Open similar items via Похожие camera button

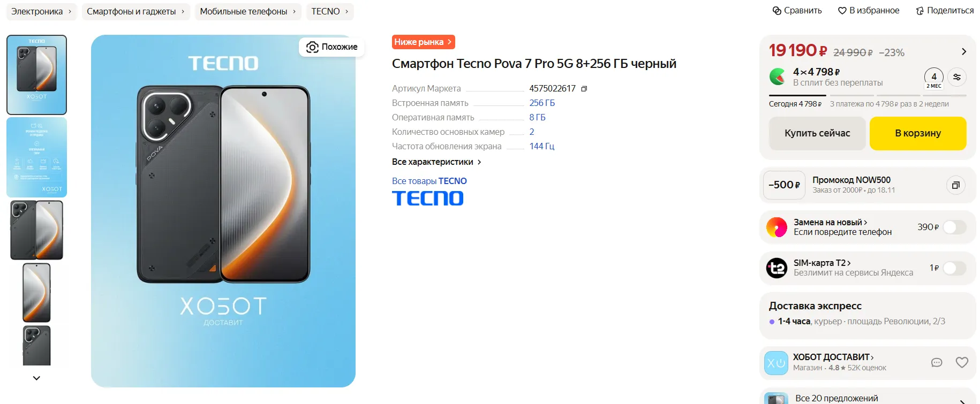(x=331, y=47)
